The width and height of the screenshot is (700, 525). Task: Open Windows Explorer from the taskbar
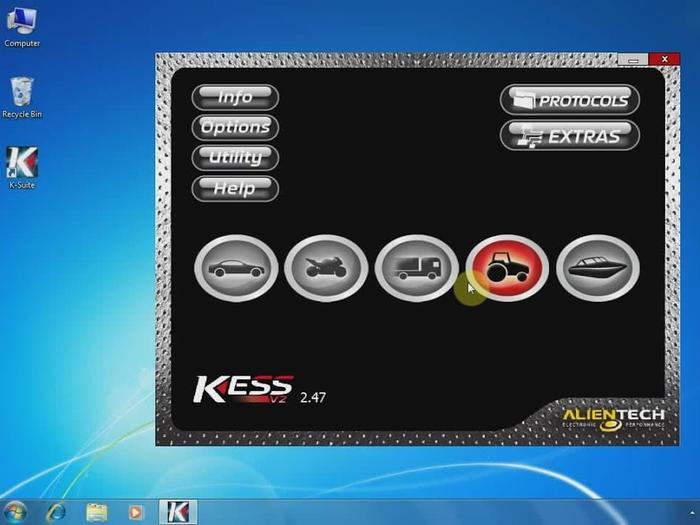[97, 512]
